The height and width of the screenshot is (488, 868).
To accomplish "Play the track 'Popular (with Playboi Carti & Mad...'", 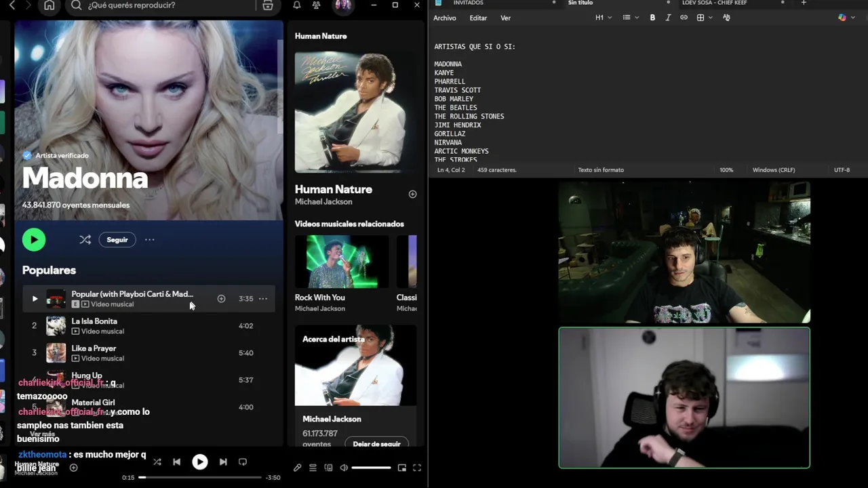I will point(35,299).
